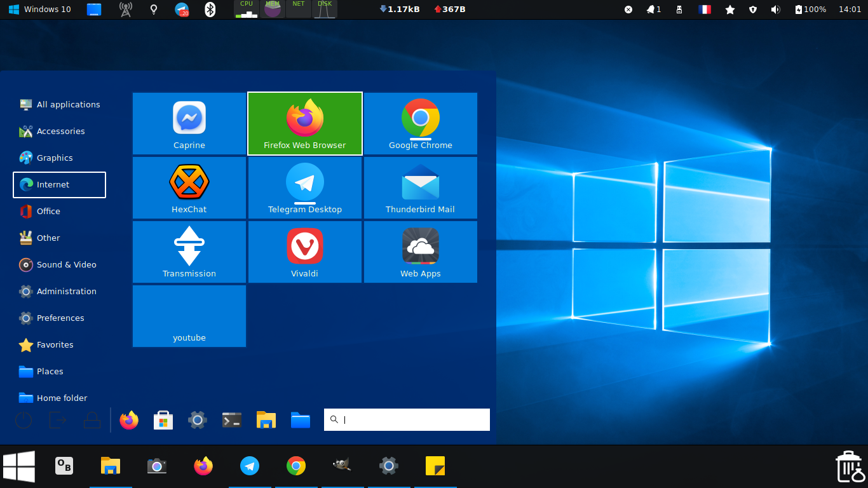
Task: Click the log out icon in menu
Action: (58, 420)
